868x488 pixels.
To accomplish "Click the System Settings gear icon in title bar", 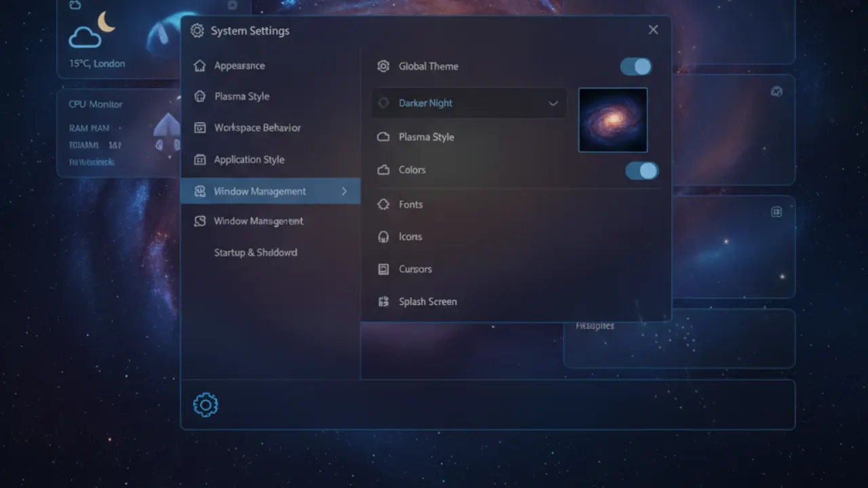I will 197,30.
